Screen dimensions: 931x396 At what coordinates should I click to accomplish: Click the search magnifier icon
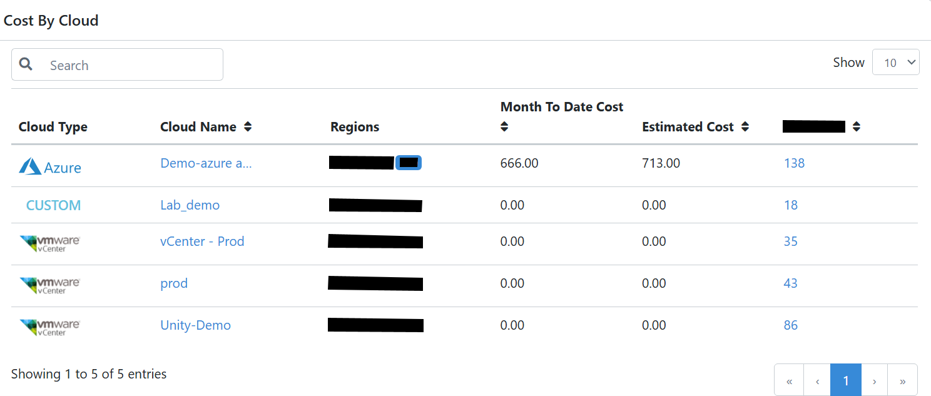26,64
